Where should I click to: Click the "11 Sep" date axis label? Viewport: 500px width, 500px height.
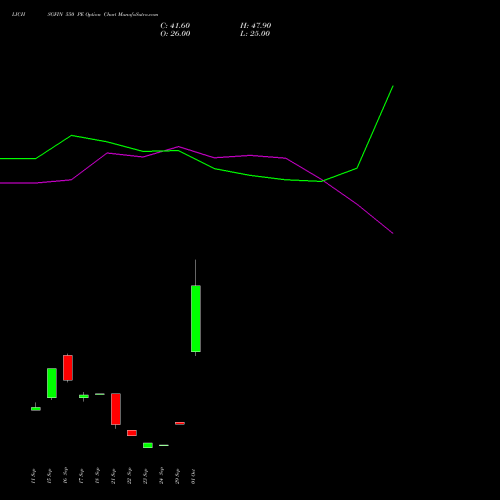[33, 476]
